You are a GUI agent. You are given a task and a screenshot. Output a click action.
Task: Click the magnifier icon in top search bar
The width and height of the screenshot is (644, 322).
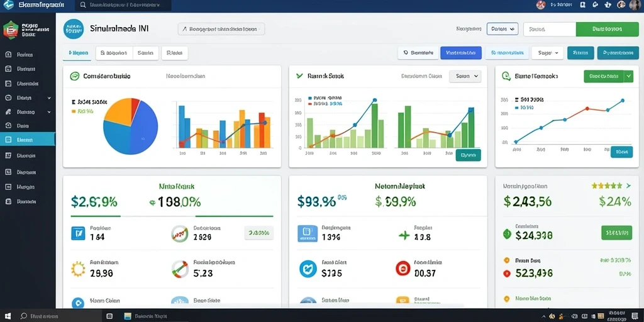point(83,5)
